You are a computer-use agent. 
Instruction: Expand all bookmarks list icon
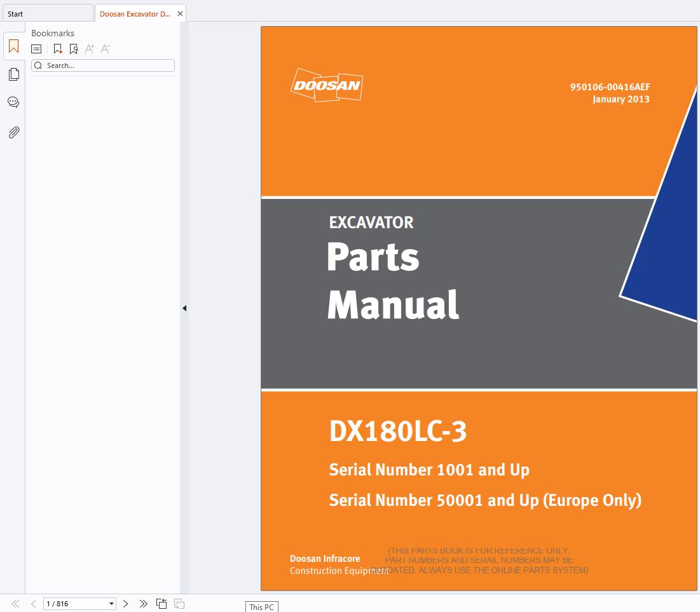point(36,49)
